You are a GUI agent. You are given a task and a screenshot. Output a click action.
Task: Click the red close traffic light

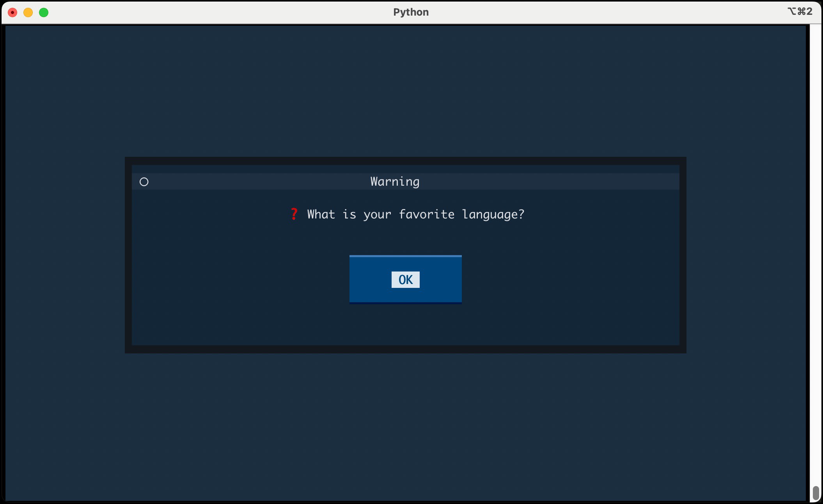click(13, 12)
